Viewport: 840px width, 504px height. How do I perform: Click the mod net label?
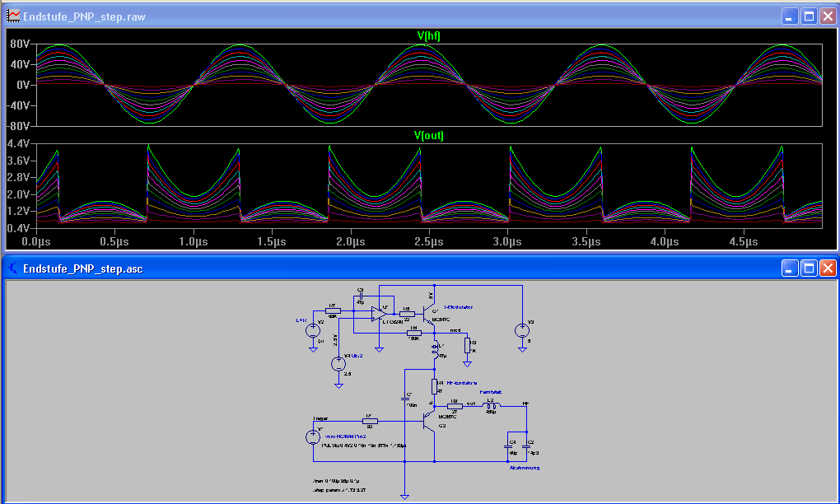click(x=455, y=330)
